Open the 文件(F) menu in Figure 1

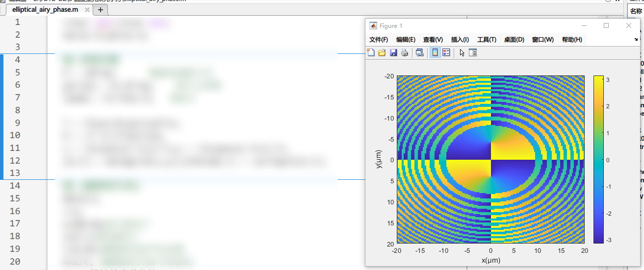pos(379,40)
